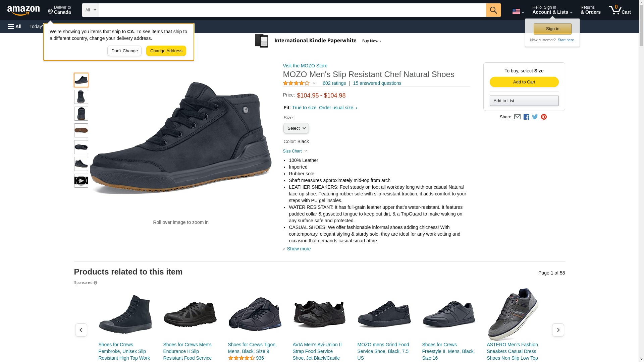This screenshot has width=644, height=362.
Task: Select the brown sole shoe thumbnail
Action: pyautogui.click(x=81, y=130)
